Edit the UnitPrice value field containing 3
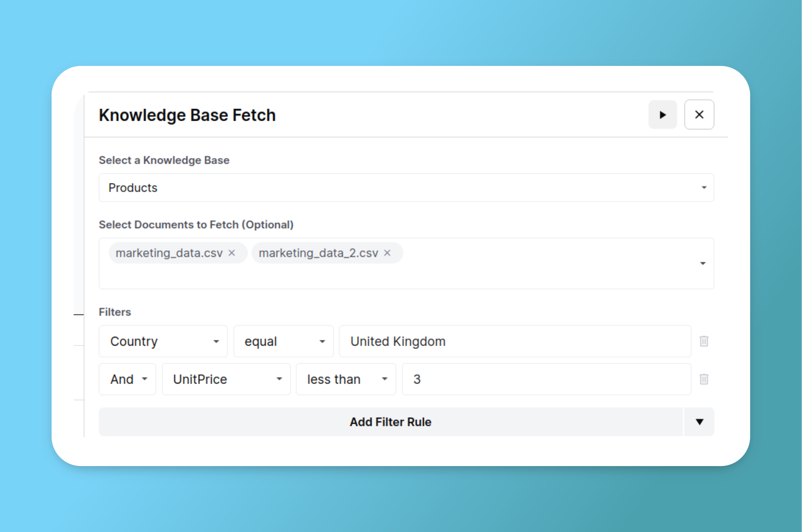 tap(546, 379)
